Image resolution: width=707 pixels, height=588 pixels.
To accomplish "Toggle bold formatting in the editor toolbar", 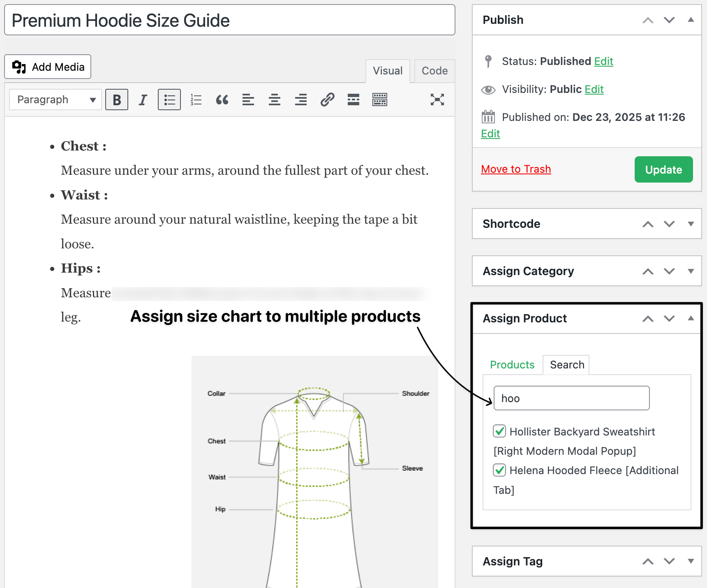I will tap(117, 100).
